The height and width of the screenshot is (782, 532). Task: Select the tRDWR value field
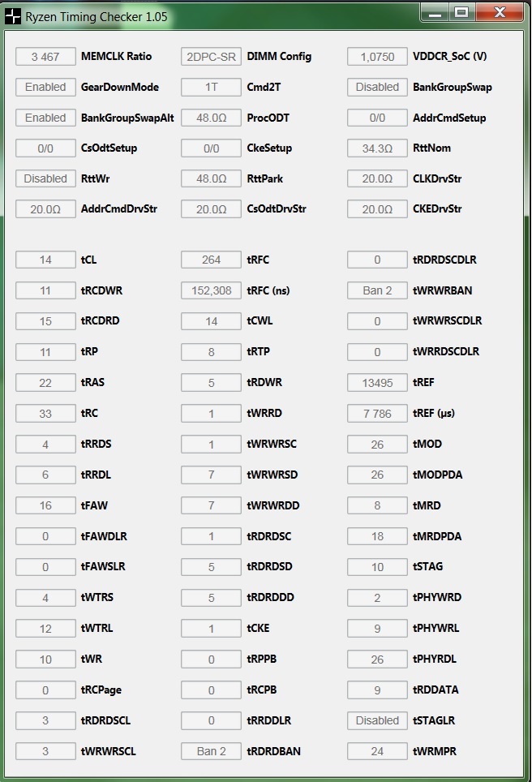212,383
